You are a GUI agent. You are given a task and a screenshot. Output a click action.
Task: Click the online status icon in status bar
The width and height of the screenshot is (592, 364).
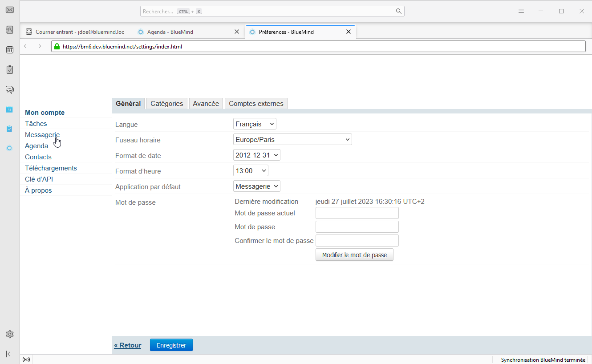click(26, 360)
